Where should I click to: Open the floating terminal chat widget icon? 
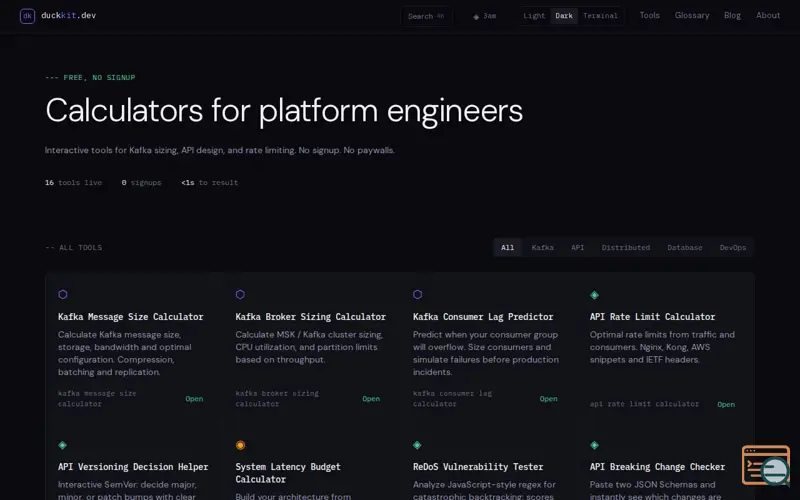click(766, 465)
